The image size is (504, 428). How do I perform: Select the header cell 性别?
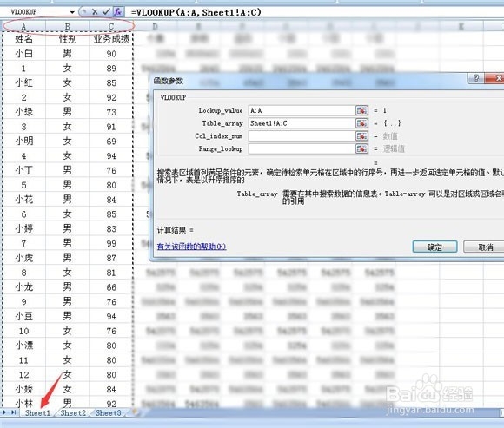[x=68, y=39]
